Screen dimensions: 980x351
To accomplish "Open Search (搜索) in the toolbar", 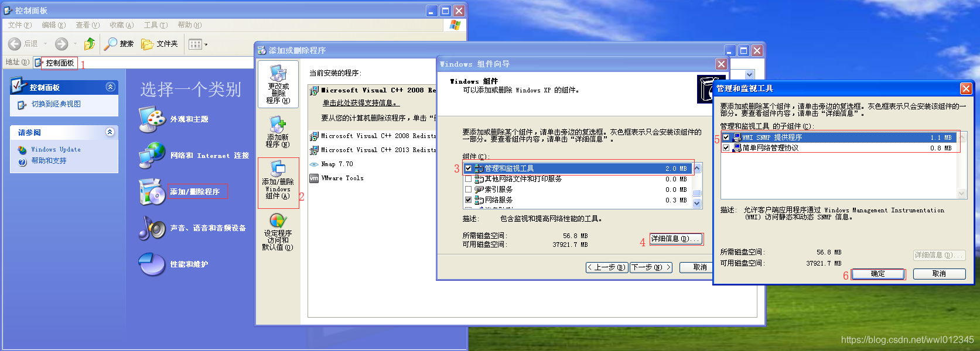I will [x=119, y=44].
